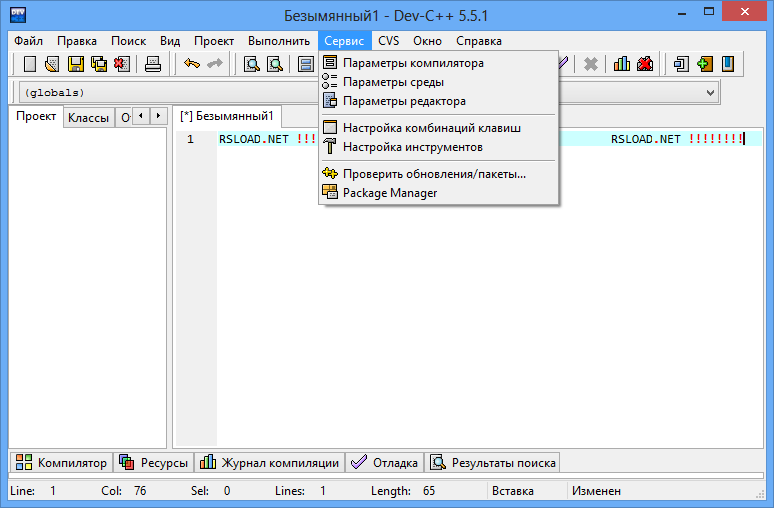Screen dimensions: 774x508
Task: Open Параметры редактора menu entry
Action: tap(439, 101)
